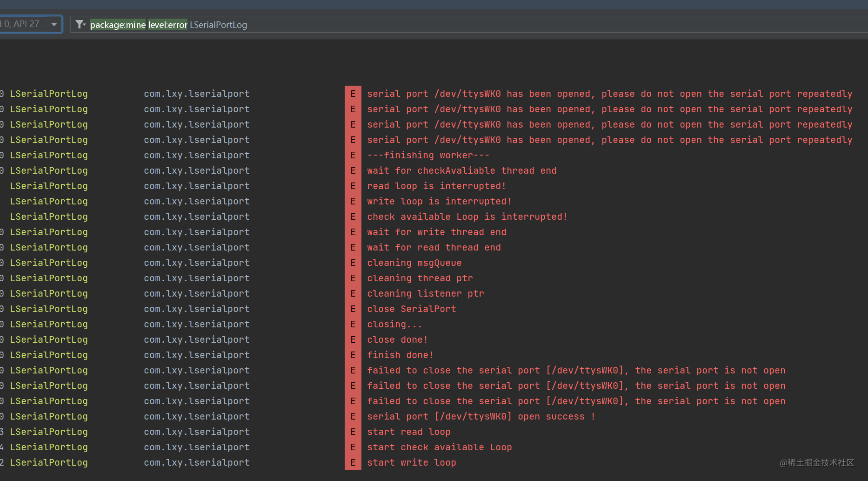Click LSerialPortLog tag on 'finish done!' row
This screenshot has width=868, height=481.
(49, 355)
